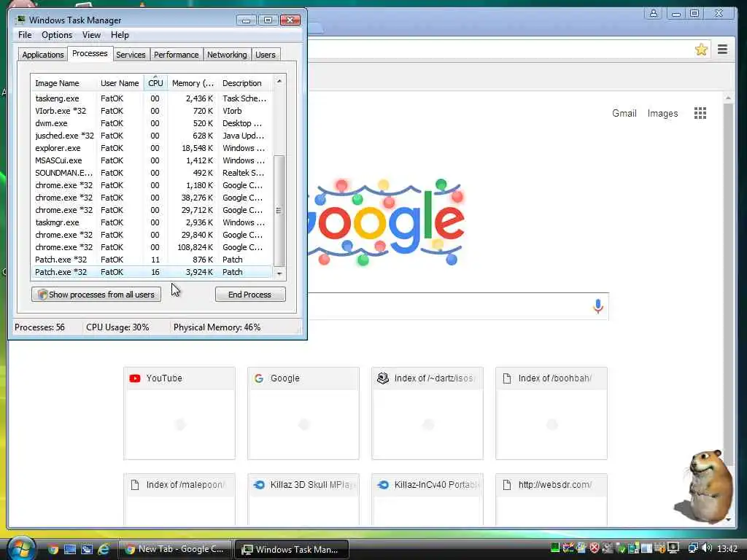
Task: Click the Windows Task Manager taskbar button
Action: click(292, 549)
